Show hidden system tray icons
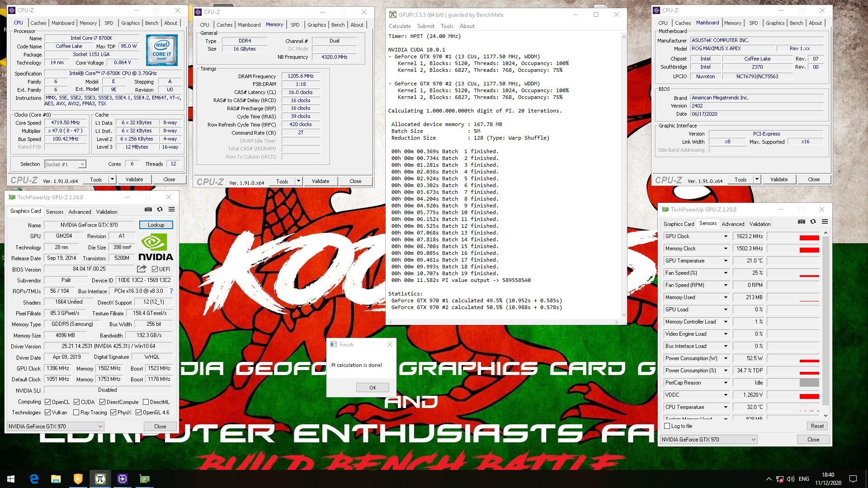This screenshot has width=868, height=488. (769, 479)
